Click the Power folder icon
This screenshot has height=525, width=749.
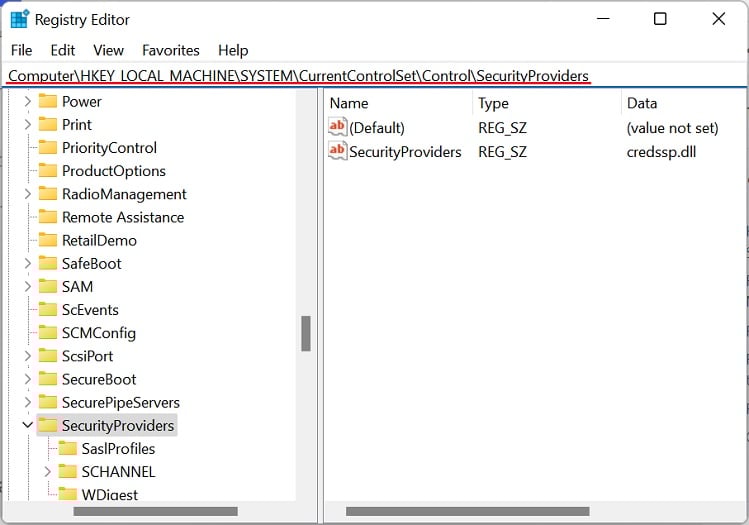(x=47, y=101)
